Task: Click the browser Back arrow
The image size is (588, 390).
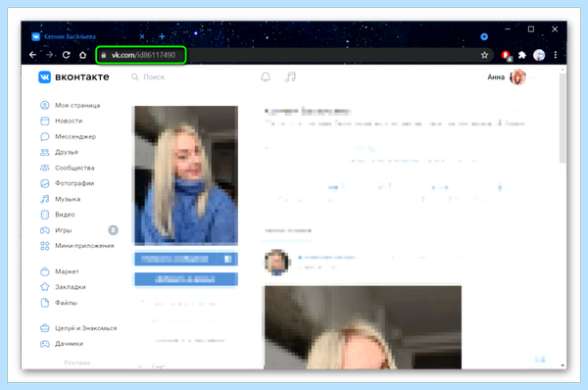Action: (33, 55)
